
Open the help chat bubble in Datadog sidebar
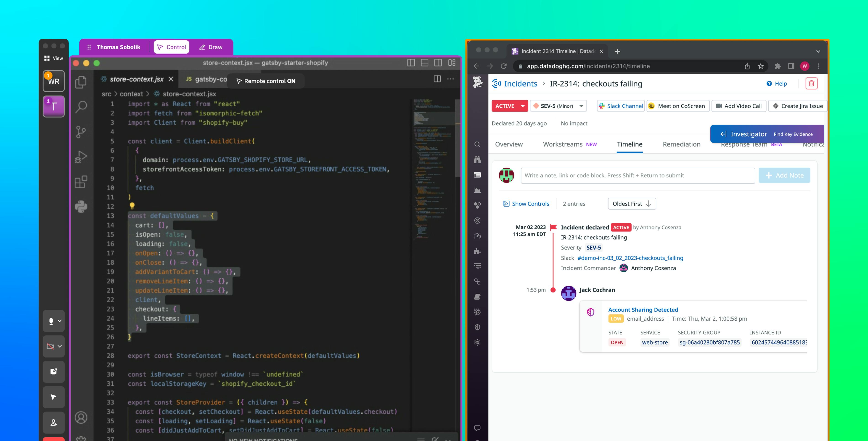477,428
